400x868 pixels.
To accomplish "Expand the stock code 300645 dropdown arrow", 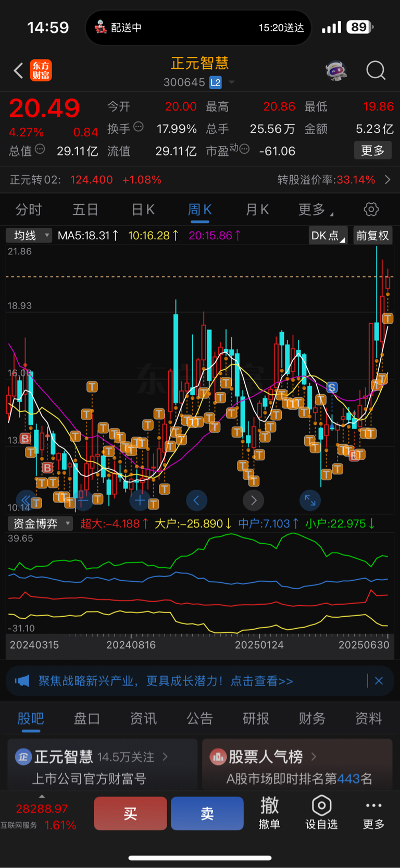I will point(231,82).
